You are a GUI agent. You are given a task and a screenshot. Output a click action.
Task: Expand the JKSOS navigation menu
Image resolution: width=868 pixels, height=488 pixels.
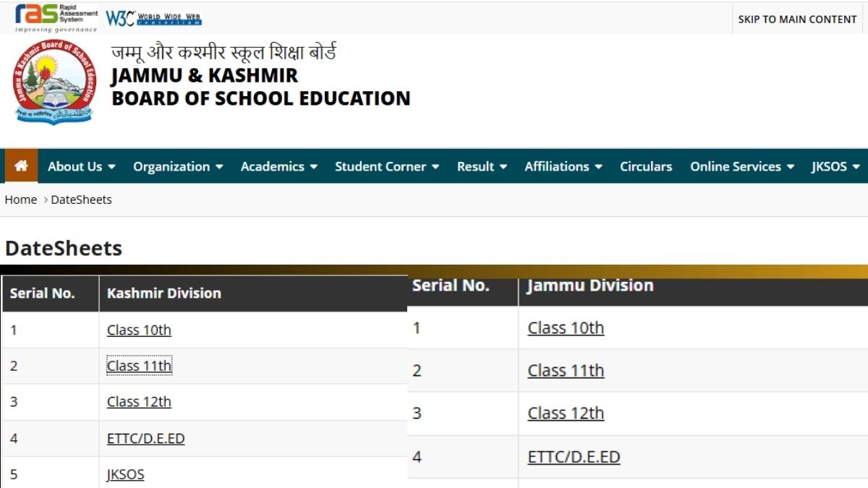835,166
